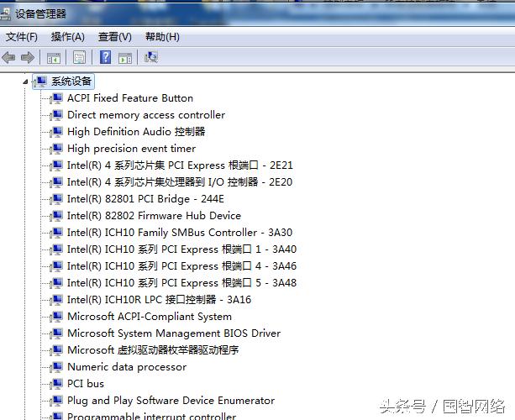
Task: Click icon of PCI Express 根端口 5 - 3A48
Action: pyautogui.click(x=56, y=283)
